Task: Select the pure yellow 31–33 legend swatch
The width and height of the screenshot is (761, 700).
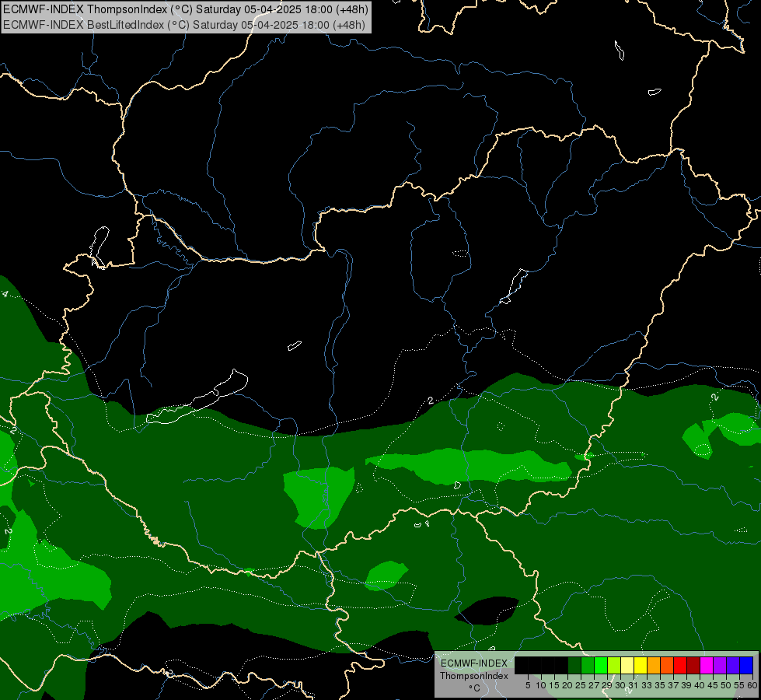Action: [641, 665]
